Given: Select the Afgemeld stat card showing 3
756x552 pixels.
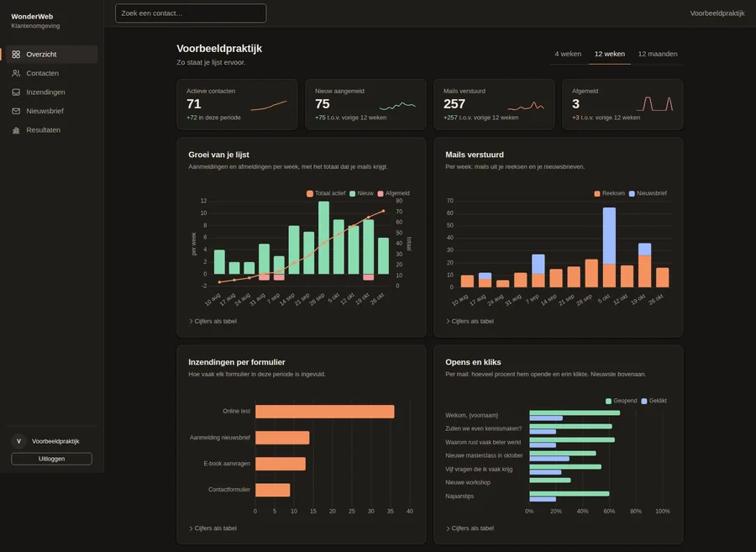Looking at the screenshot, I should click(622, 105).
